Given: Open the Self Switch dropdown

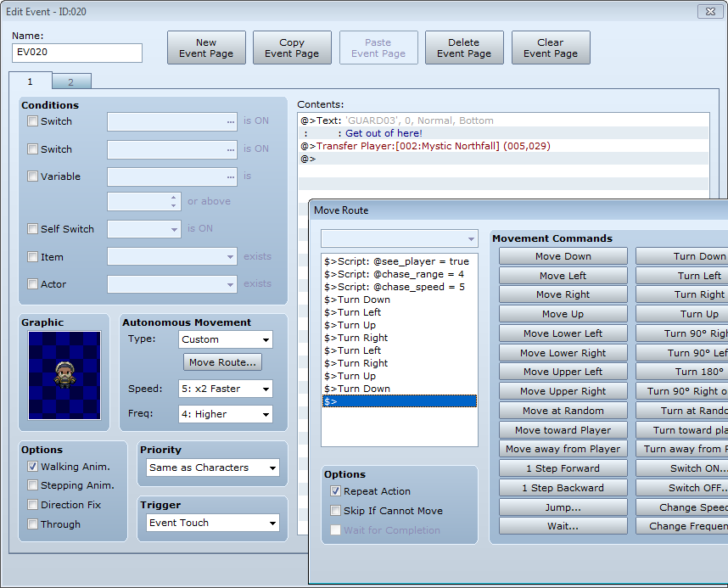Looking at the screenshot, I should (x=144, y=229).
